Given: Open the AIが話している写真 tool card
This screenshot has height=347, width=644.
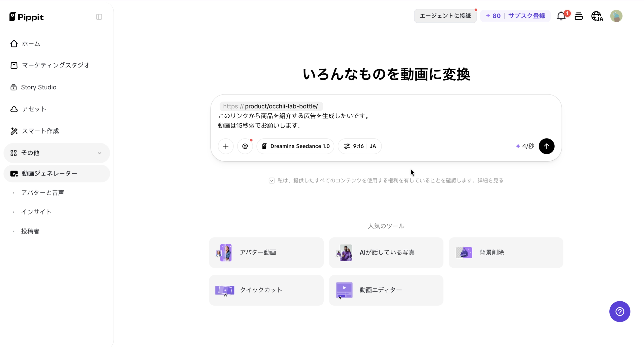Looking at the screenshot, I should click(386, 253).
